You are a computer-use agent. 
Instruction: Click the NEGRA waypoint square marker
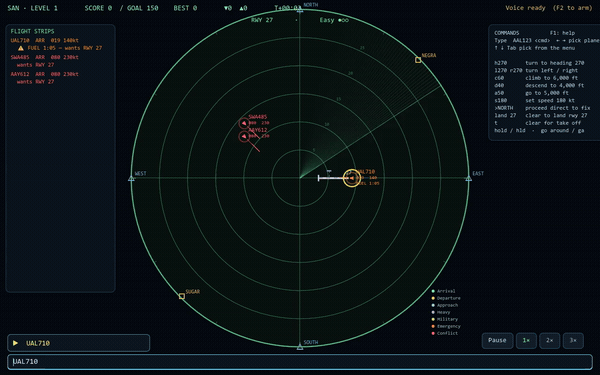418,60
